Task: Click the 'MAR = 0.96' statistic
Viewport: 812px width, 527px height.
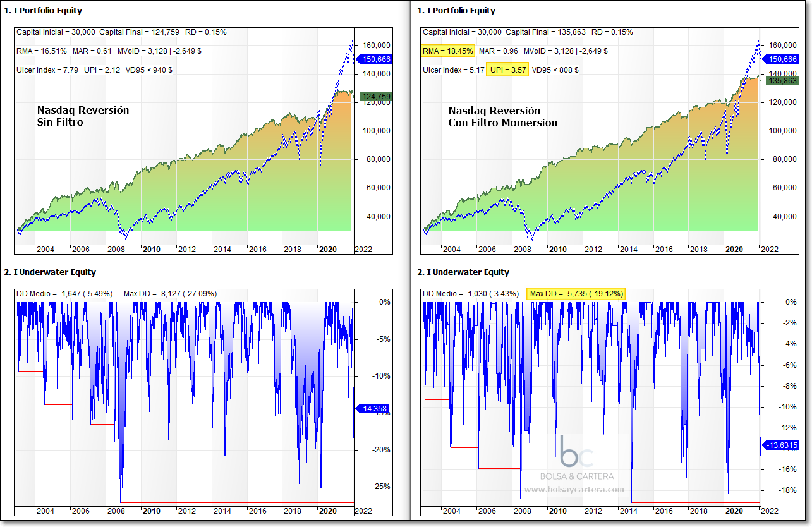Action: pos(499,51)
